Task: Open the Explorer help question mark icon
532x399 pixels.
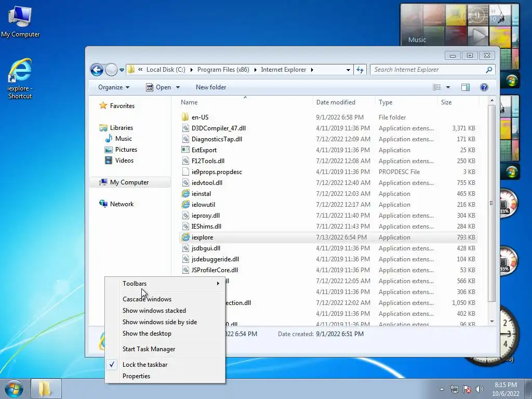Action: [x=484, y=87]
